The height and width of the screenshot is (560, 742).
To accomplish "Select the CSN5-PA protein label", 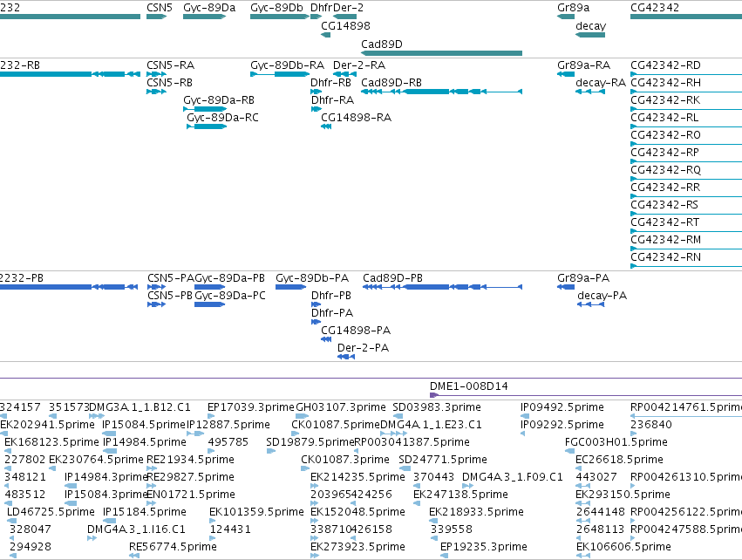I will tap(171, 278).
